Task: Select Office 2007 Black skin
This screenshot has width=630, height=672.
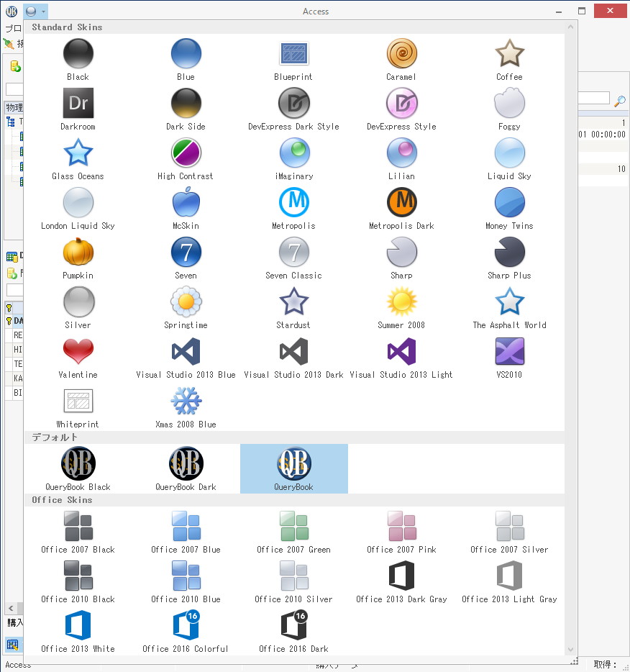Action: click(78, 532)
